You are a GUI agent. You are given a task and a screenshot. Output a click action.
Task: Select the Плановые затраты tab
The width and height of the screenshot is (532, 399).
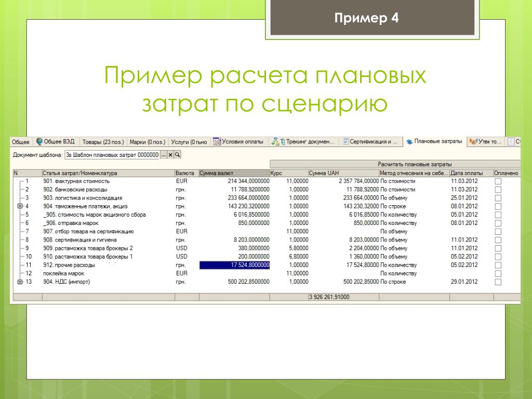(x=434, y=141)
